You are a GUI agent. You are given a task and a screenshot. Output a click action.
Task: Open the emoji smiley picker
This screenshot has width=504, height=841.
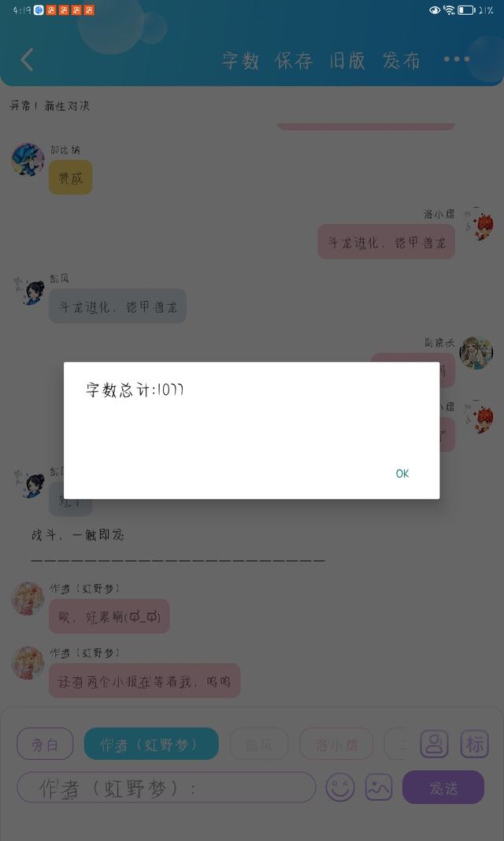[340, 787]
